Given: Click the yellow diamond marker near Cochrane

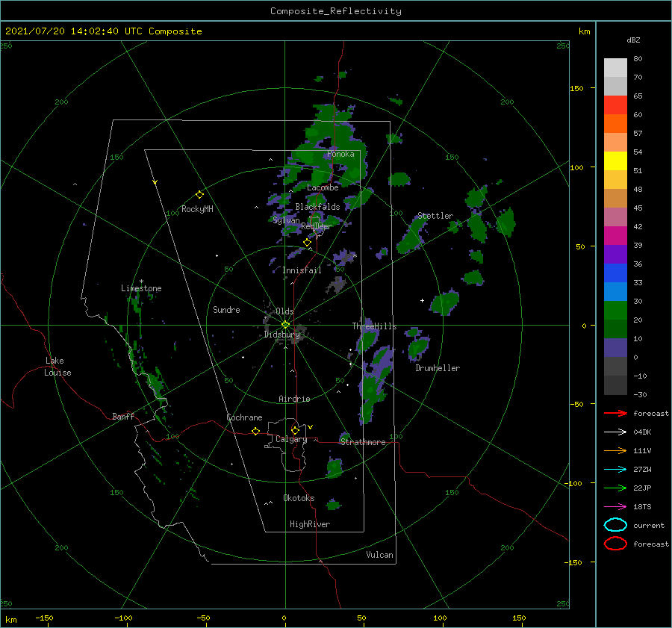Looking at the screenshot, I should 255,431.
